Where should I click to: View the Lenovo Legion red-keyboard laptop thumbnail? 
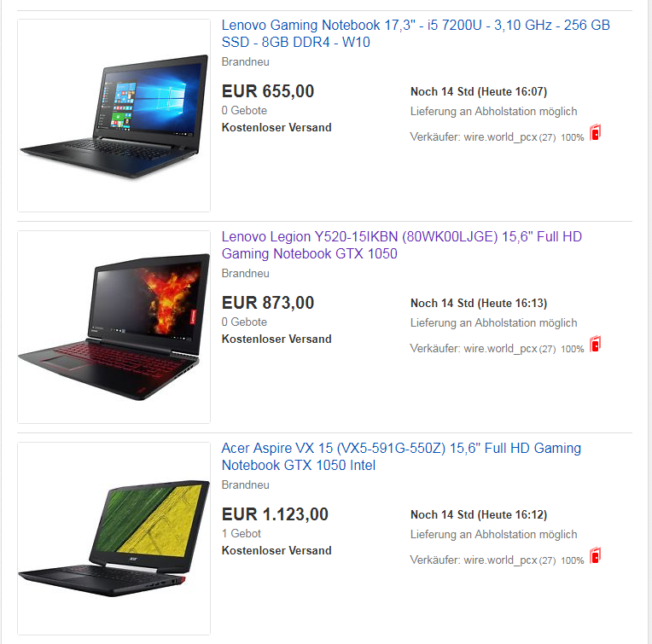click(x=114, y=327)
